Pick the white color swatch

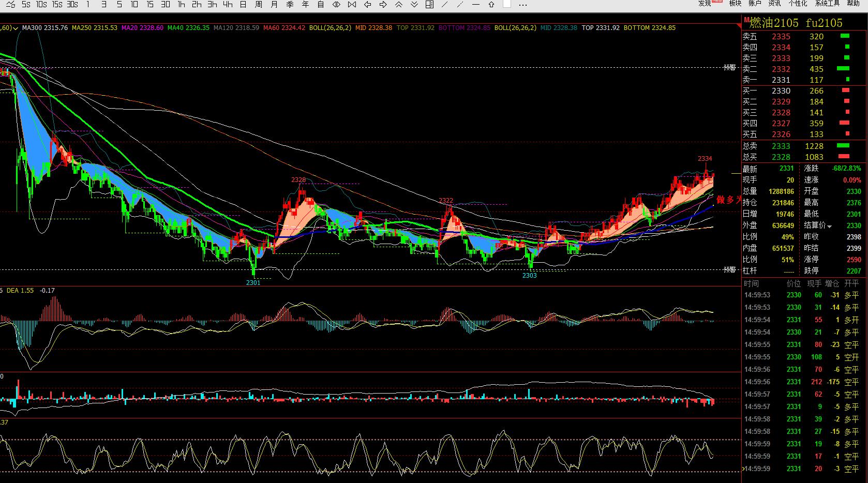click(x=507, y=4)
